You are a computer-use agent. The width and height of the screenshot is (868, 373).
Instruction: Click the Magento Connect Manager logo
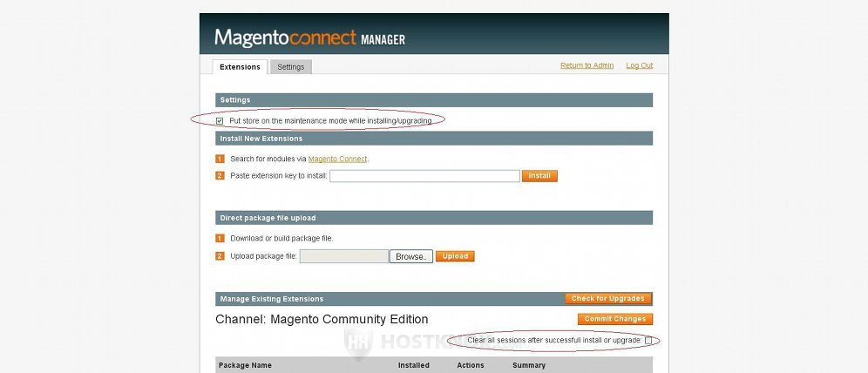pos(310,38)
